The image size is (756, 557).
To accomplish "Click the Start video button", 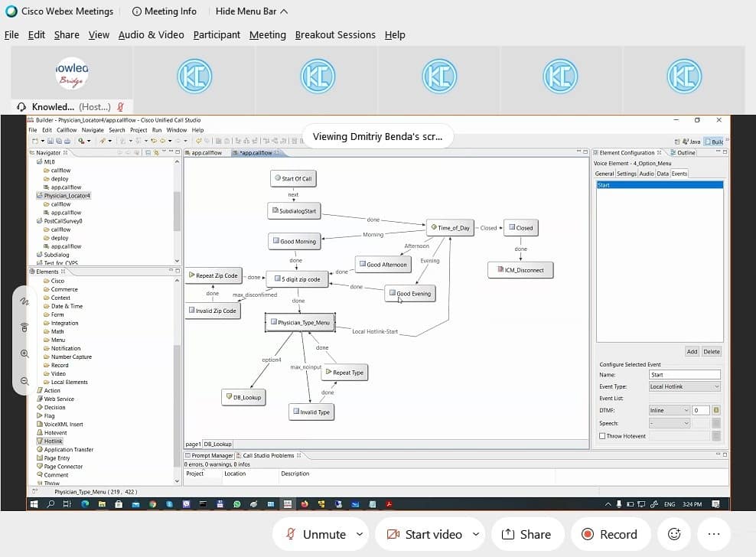I will click(424, 534).
